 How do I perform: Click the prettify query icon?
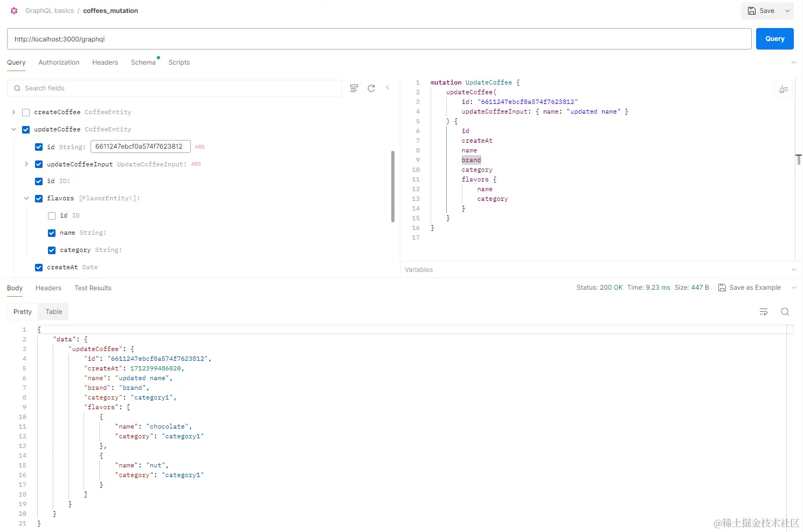tap(784, 89)
